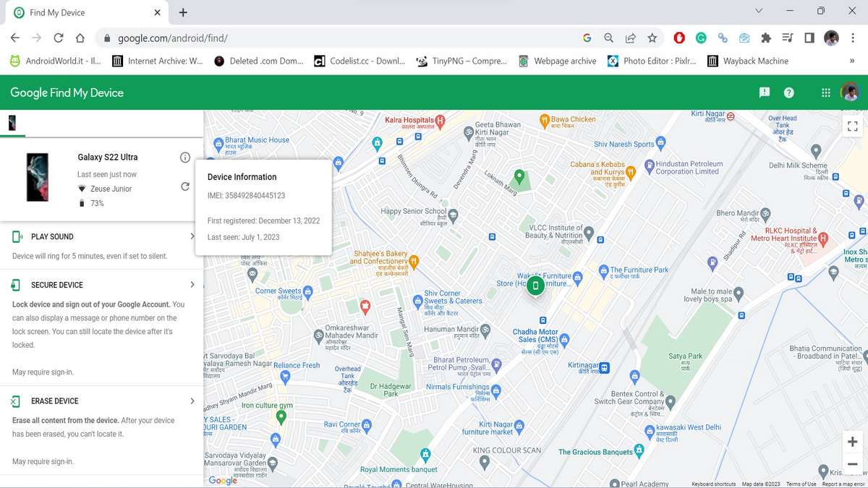Click the green phone location marker on map
The height and width of the screenshot is (488, 868).
coord(535,286)
